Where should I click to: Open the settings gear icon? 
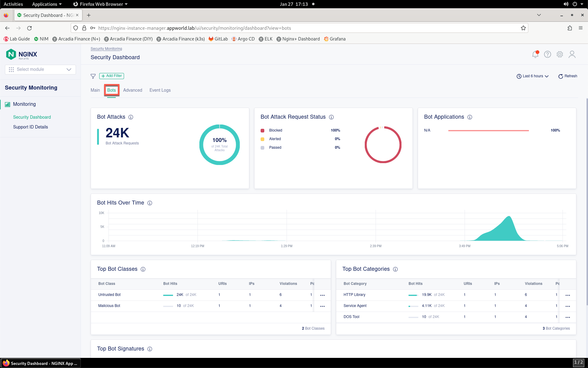coord(560,54)
